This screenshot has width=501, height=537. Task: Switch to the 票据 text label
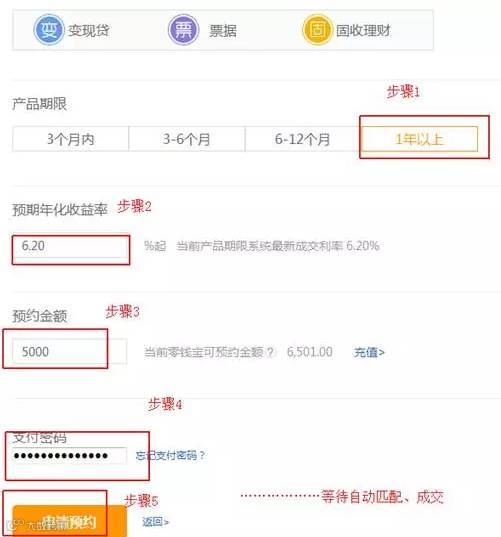pyautogui.click(x=223, y=31)
